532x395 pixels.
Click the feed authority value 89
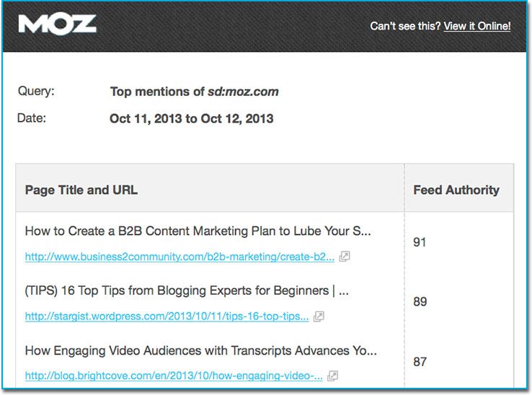(420, 301)
